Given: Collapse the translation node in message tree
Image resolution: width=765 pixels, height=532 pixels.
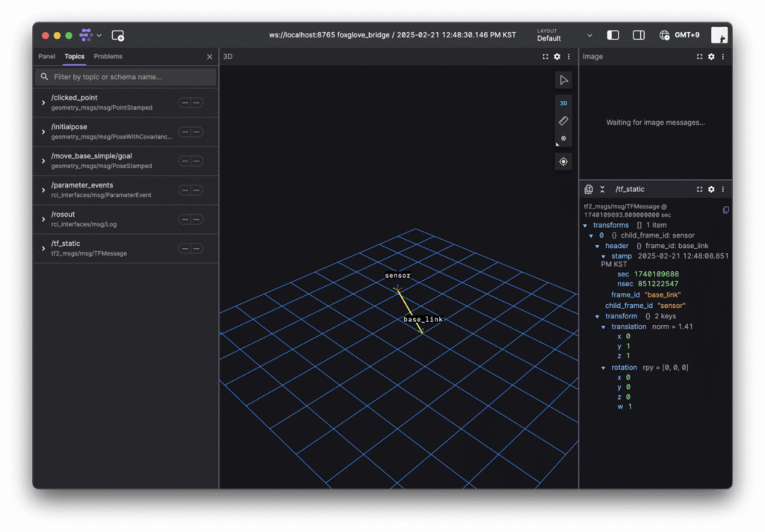Looking at the screenshot, I should click(604, 327).
